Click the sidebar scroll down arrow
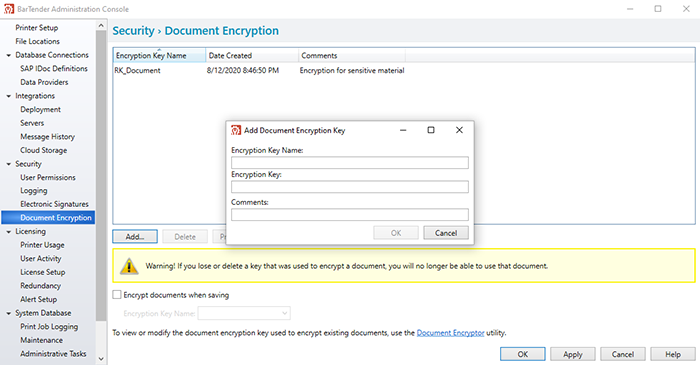This screenshot has width=700, height=365. 101,358
